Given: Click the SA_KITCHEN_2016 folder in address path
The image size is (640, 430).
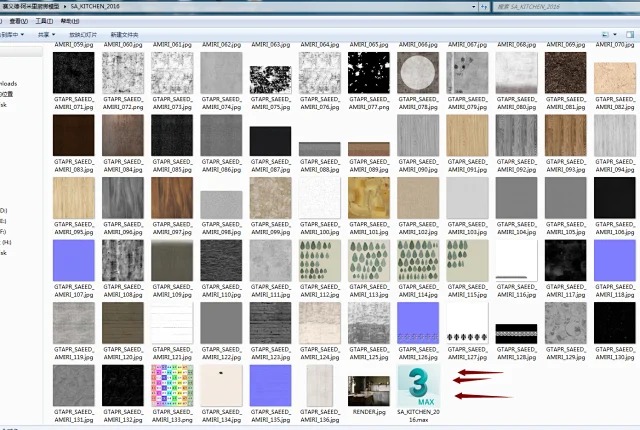Looking at the screenshot, I should tap(94, 6).
